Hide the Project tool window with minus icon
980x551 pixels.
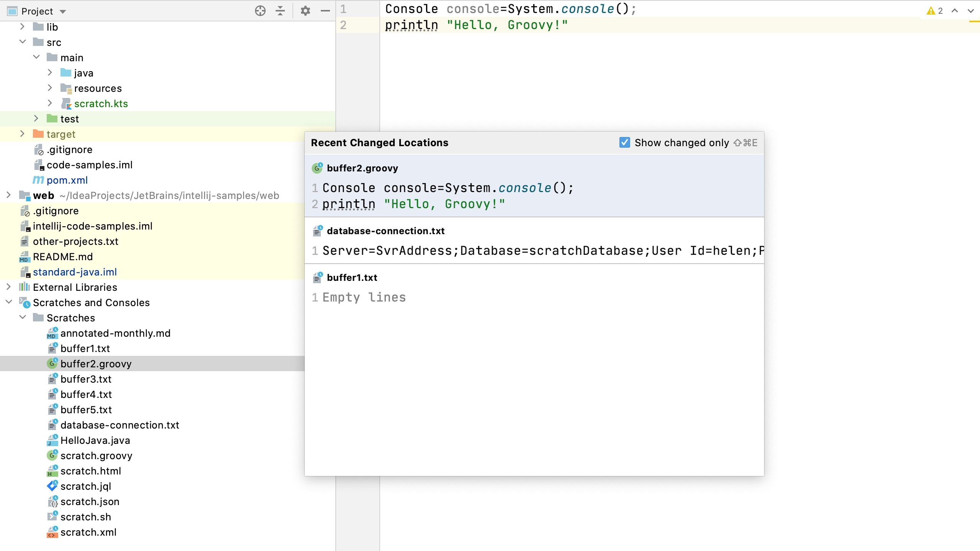point(325,11)
